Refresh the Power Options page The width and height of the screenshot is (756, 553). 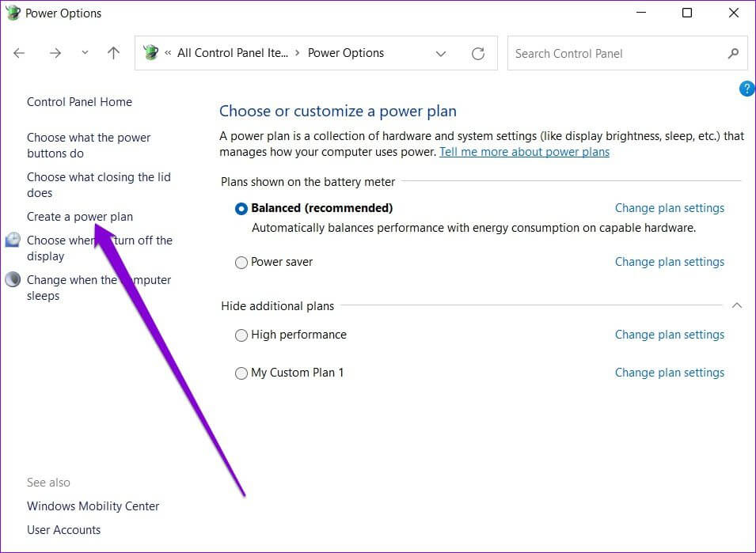click(x=478, y=53)
